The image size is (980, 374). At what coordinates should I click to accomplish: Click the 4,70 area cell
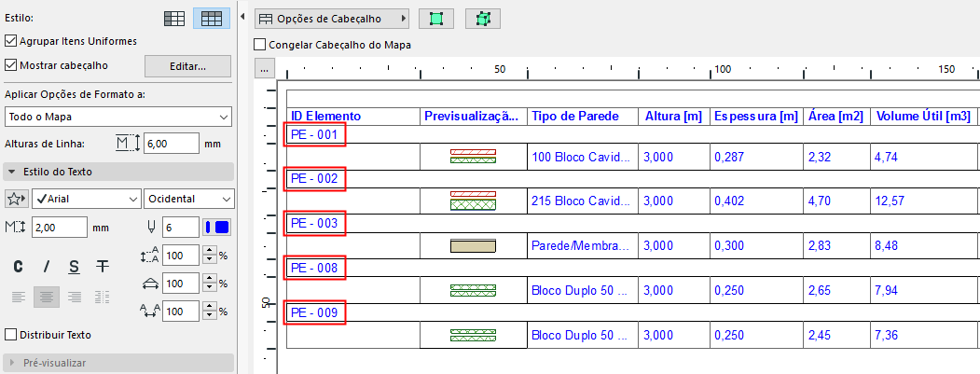[x=836, y=201]
